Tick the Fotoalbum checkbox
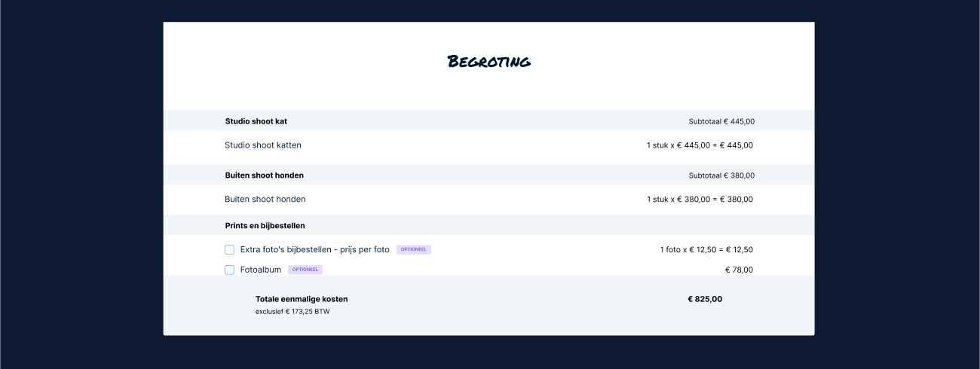The image size is (980, 369). (x=229, y=270)
